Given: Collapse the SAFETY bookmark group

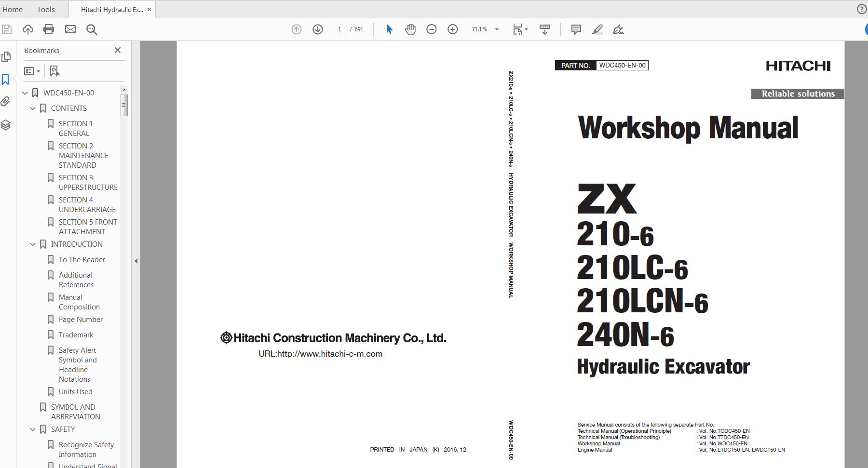Looking at the screenshot, I should point(33,429).
